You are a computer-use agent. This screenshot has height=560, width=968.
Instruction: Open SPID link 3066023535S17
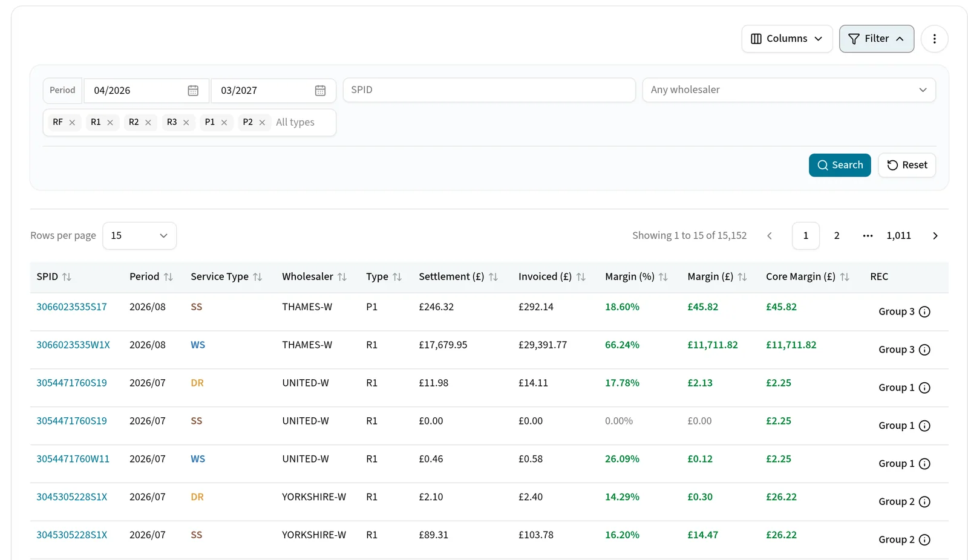click(x=71, y=307)
